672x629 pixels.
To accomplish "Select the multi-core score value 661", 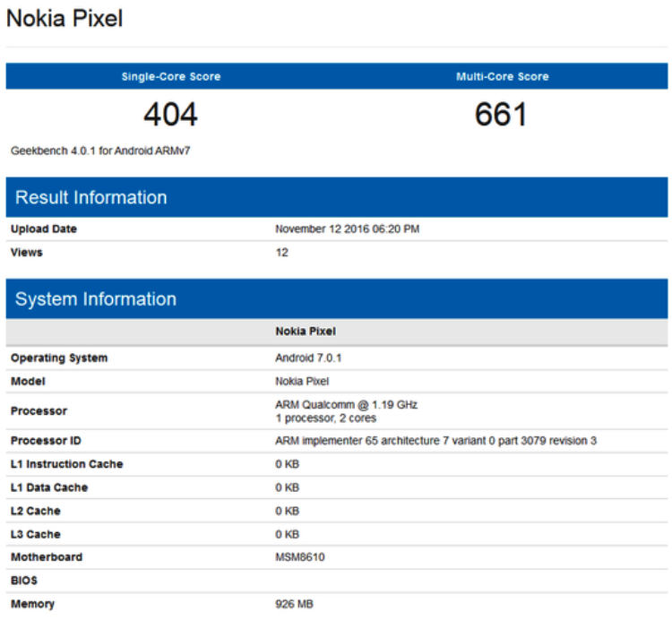I will [x=501, y=115].
